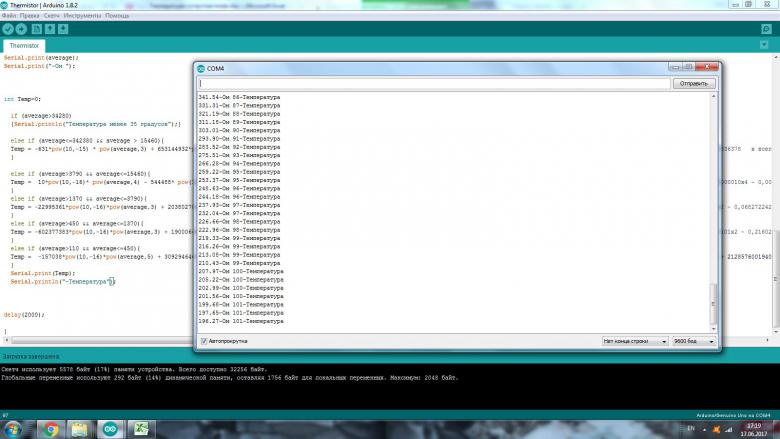Click the Open sketch up-arrow icon
The image size is (780, 439).
(x=50, y=29)
